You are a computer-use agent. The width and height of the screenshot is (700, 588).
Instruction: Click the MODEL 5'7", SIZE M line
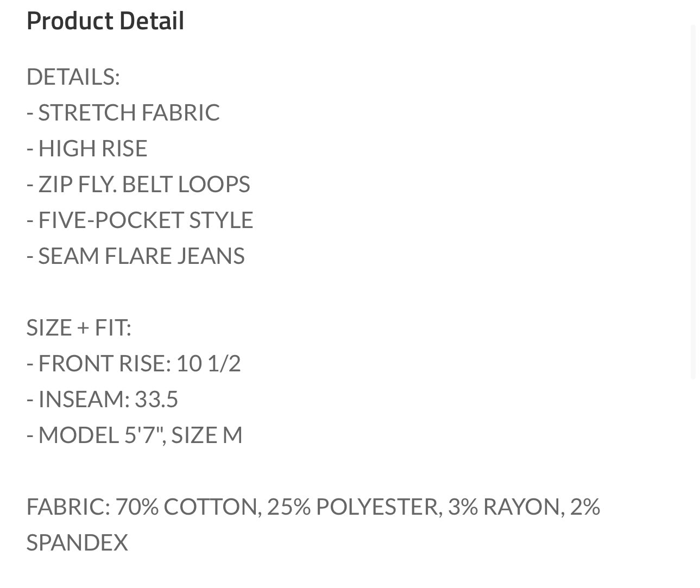coord(135,435)
